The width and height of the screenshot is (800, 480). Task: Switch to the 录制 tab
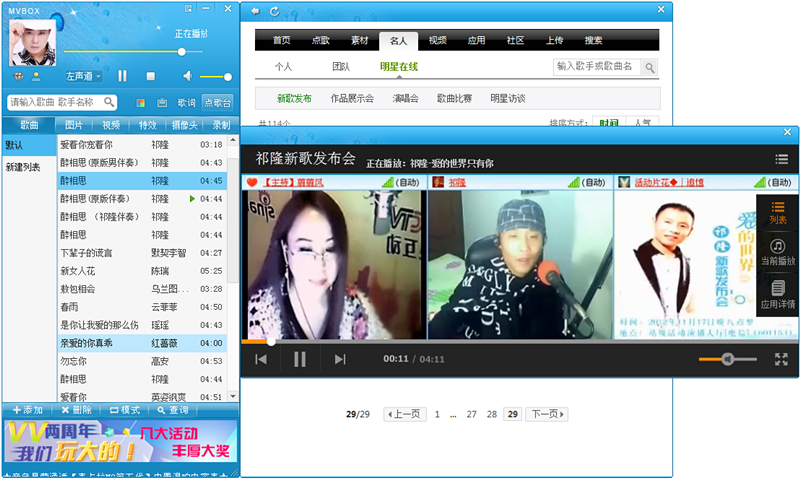coord(221,125)
